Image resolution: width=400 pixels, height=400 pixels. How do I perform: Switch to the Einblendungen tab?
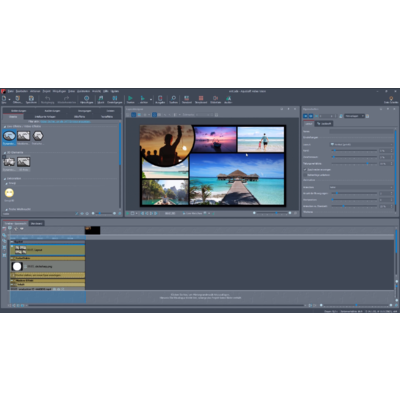18,111
